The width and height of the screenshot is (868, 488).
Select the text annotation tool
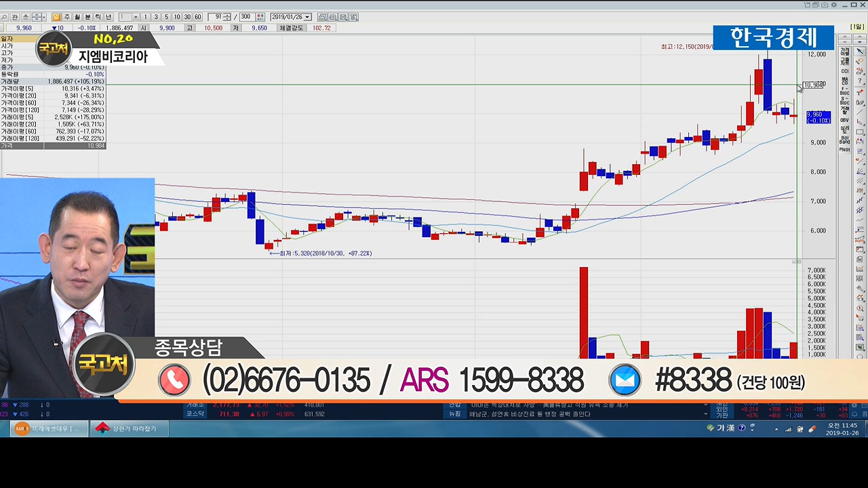point(860,92)
